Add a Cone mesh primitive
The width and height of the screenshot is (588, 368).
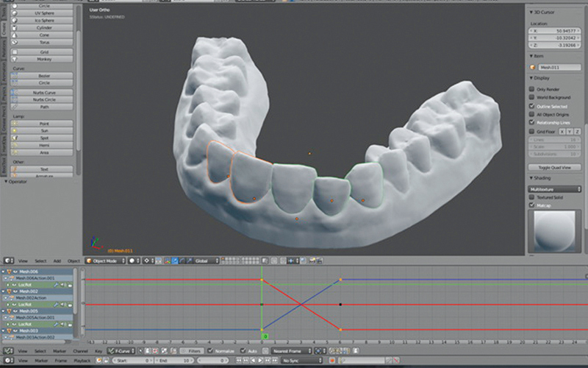(44, 35)
